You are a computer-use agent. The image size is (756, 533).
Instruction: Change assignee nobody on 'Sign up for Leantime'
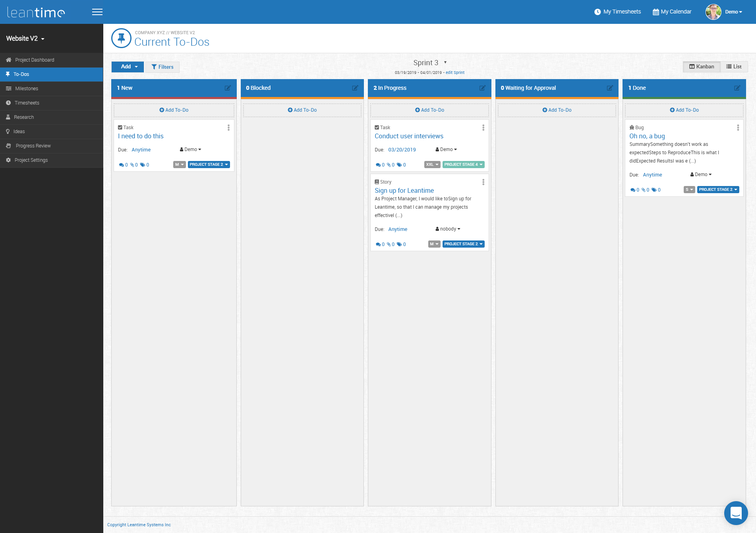coord(448,229)
